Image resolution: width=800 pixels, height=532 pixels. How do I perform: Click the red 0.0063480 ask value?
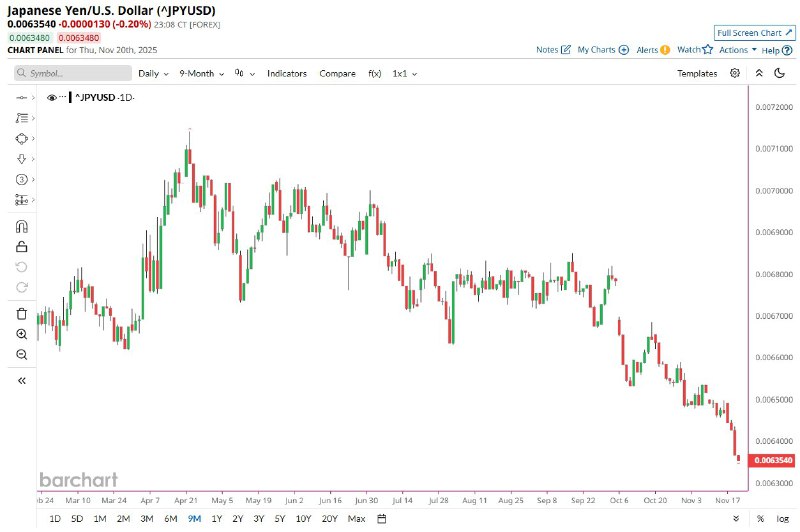coord(79,38)
